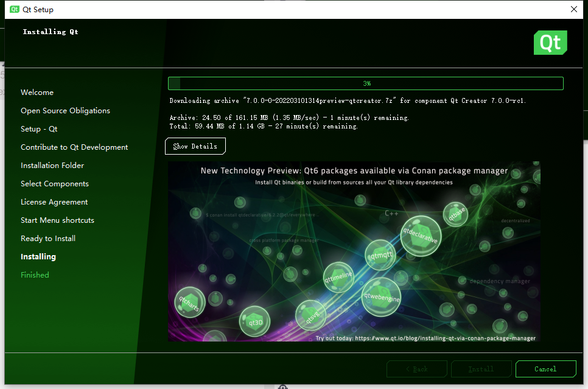Select the qtdeclarative package bubble
The height and width of the screenshot is (389, 588).
(x=422, y=236)
